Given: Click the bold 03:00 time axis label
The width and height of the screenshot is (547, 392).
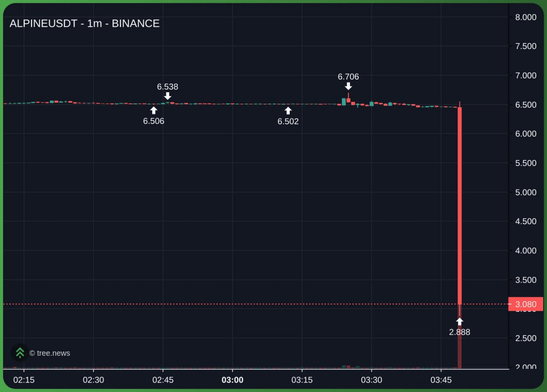Looking at the screenshot, I should click(232, 380).
